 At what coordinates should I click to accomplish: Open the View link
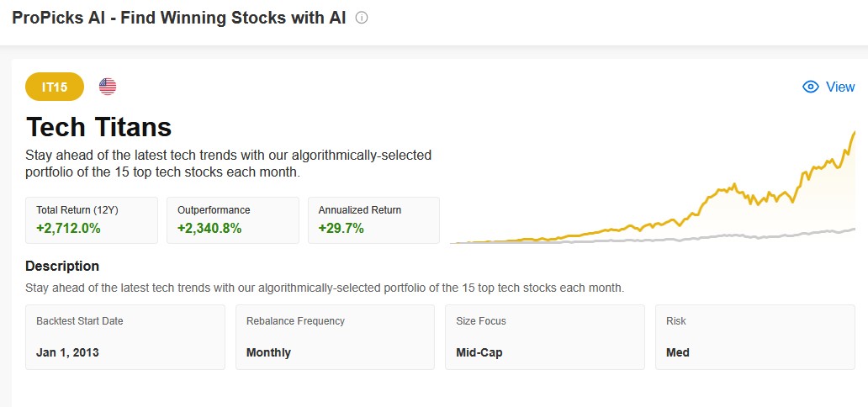pos(839,87)
